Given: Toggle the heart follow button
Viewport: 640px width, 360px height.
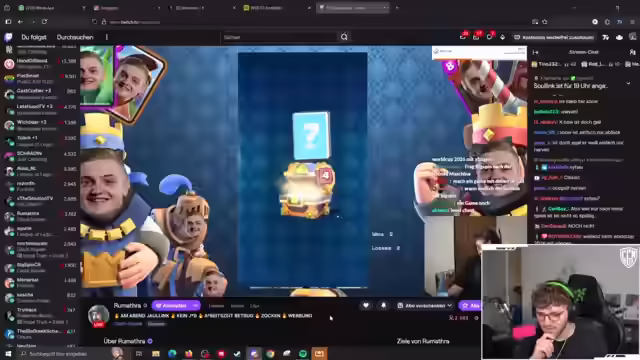Looking at the screenshot, I should click(x=366, y=305).
